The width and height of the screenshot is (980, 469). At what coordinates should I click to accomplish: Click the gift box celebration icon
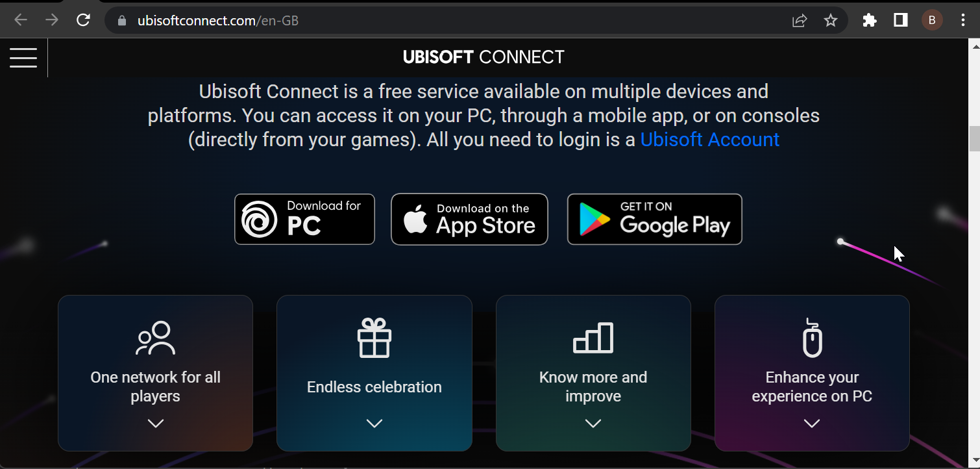pyautogui.click(x=374, y=338)
